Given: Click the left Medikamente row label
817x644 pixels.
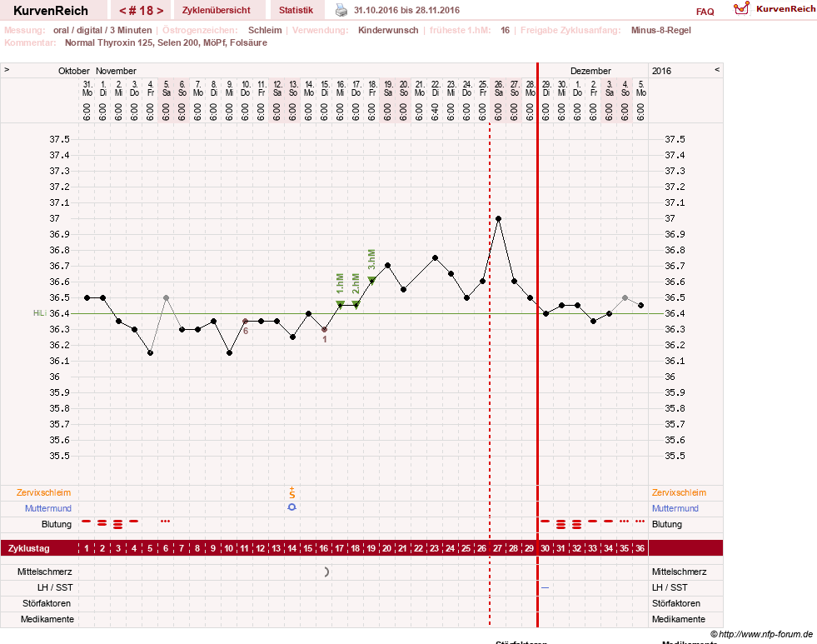Looking at the screenshot, I should (47, 619).
